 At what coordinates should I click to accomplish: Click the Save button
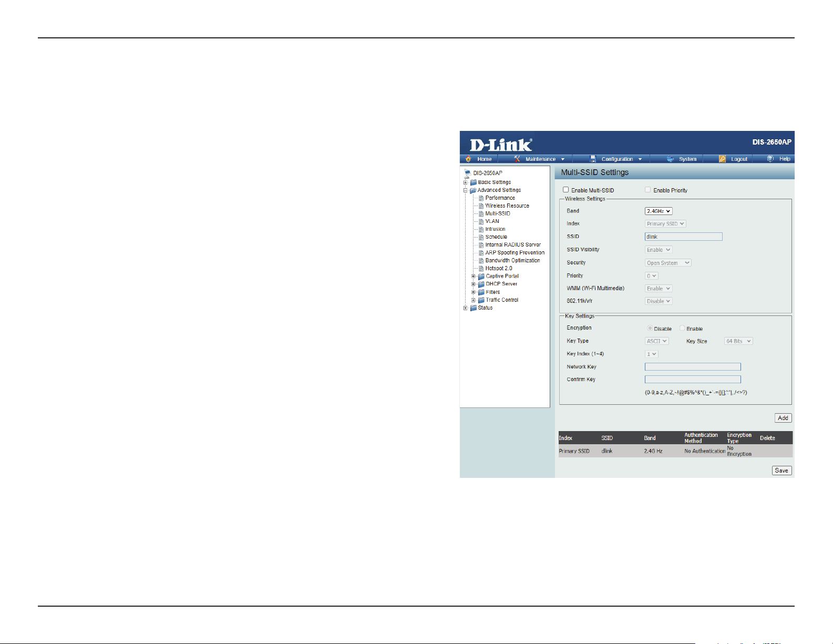click(x=781, y=471)
